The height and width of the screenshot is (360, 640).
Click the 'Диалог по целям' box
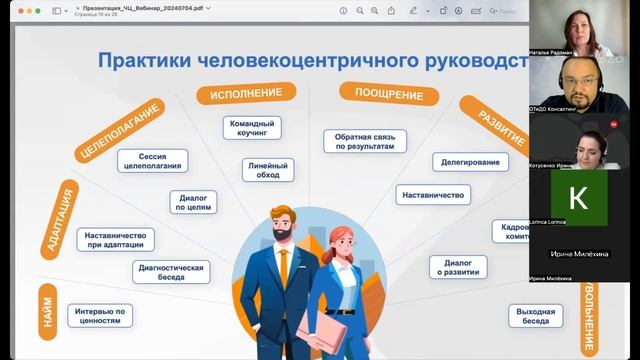(x=193, y=202)
